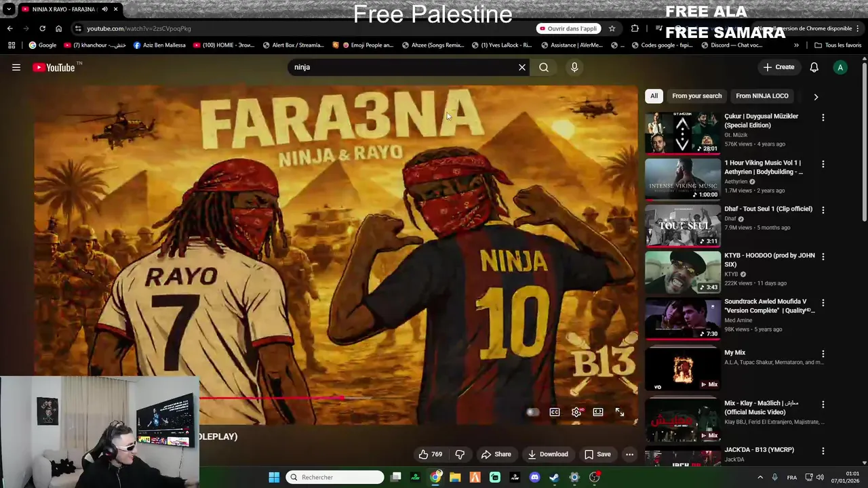Open options menu for My Mix
Viewport: 868px width, 488px height.
tap(823, 354)
